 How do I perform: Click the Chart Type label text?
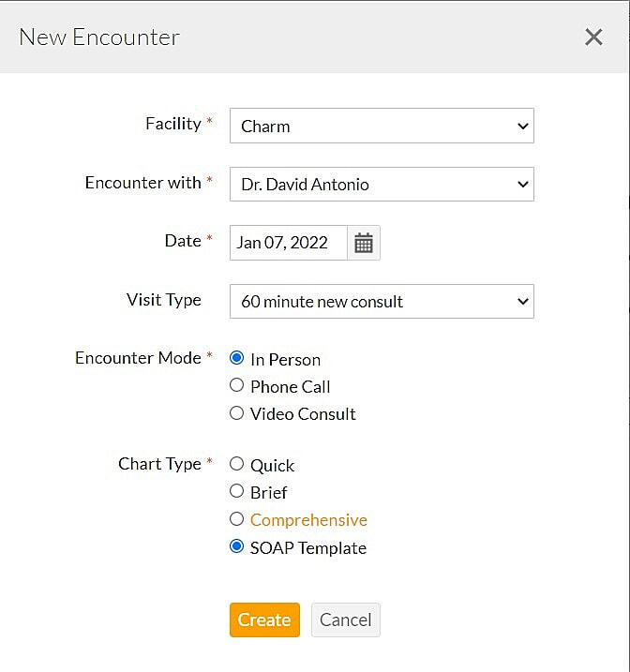click(159, 464)
